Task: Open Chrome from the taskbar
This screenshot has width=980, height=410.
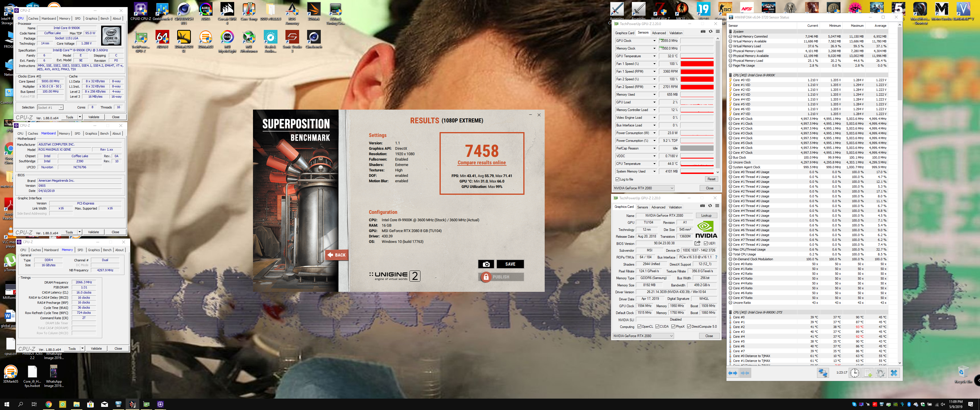Action: point(49,404)
